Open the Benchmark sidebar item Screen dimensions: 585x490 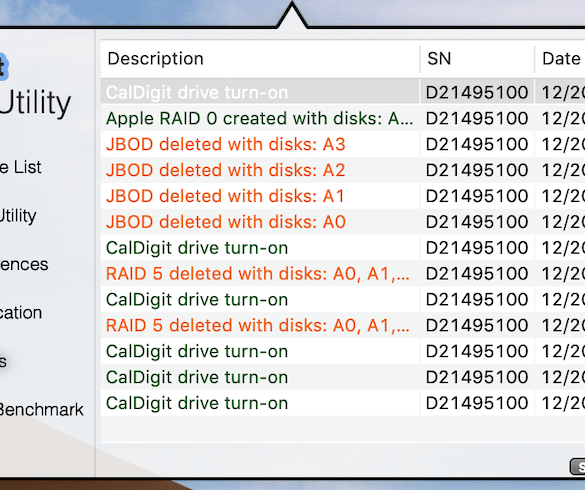point(41,409)
